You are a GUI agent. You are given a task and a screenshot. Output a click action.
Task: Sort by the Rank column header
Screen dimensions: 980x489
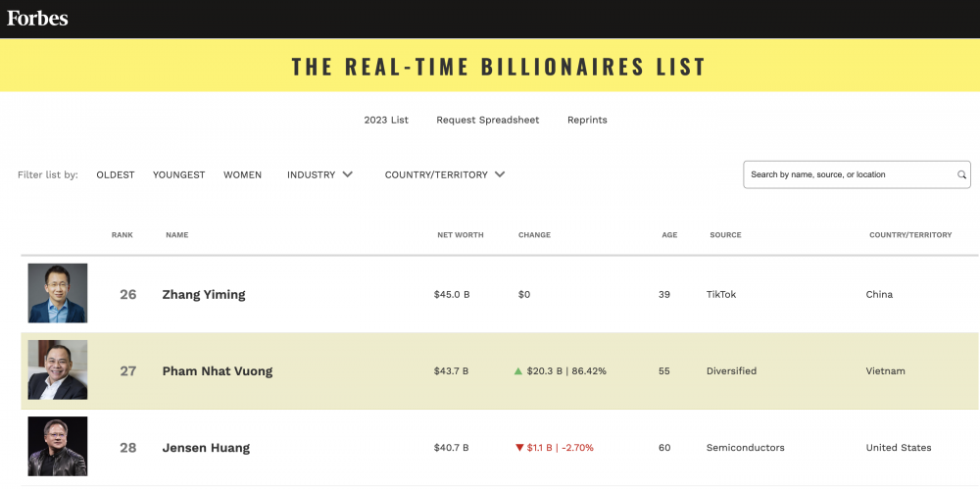pos(122,235)
